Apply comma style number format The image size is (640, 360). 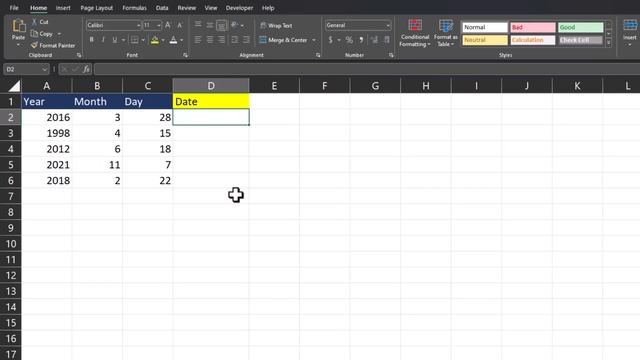(x=361, y=40)
